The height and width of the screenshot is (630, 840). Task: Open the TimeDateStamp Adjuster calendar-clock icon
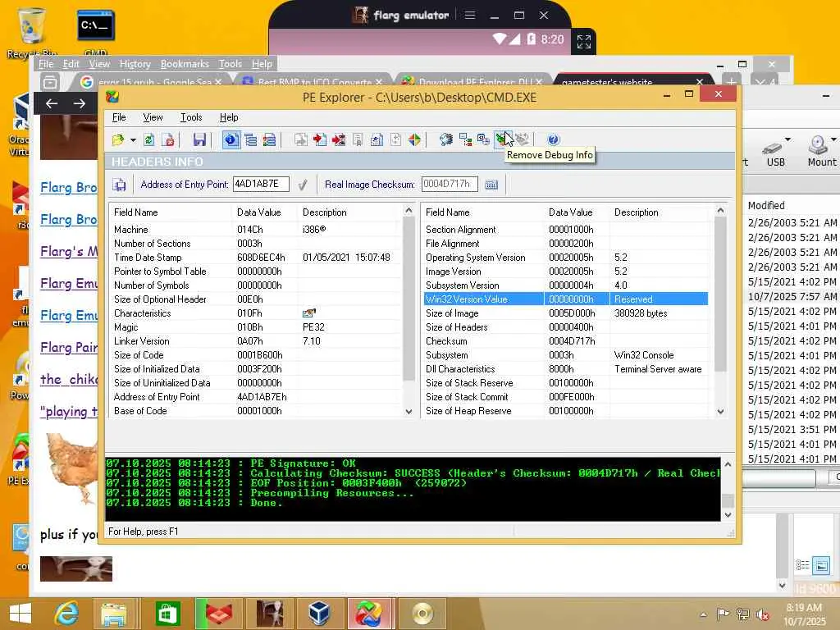coord(483,139)
